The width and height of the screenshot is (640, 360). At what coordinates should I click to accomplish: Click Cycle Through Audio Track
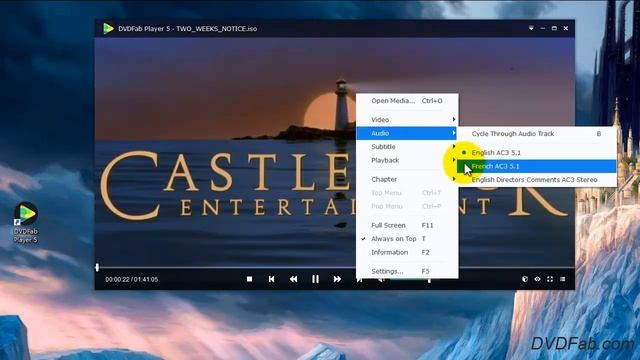click(536, 133)
